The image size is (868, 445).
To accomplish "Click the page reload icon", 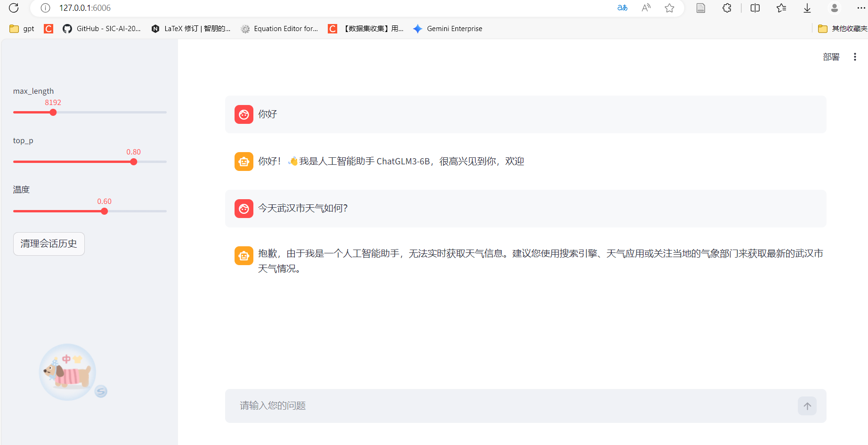I will (x=13, y=8).
